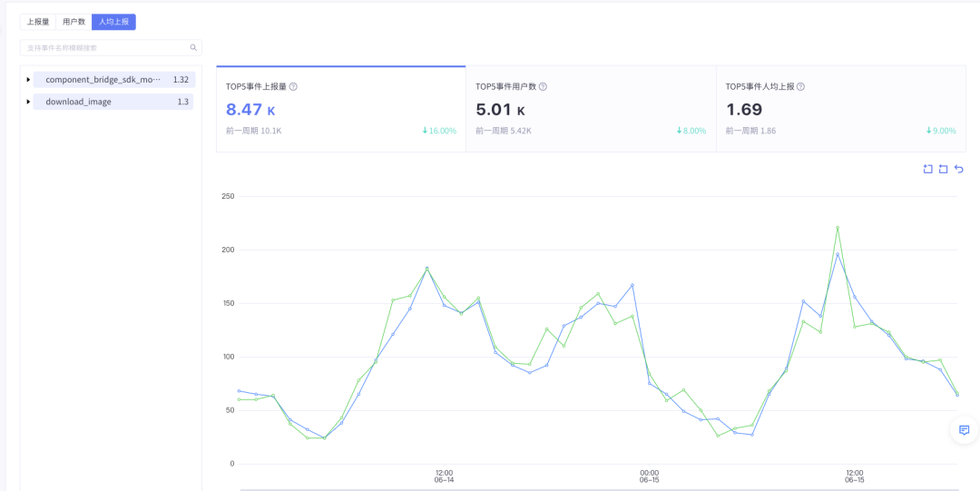Switch to the 上报量 tab

click(x=38, y=22)
